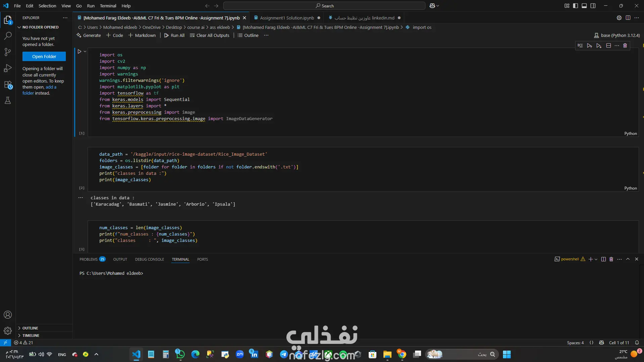Switch to the DEBUG CONSOLE panel tab
Screen dimensions: 644x362
click(x=149, y=259)
